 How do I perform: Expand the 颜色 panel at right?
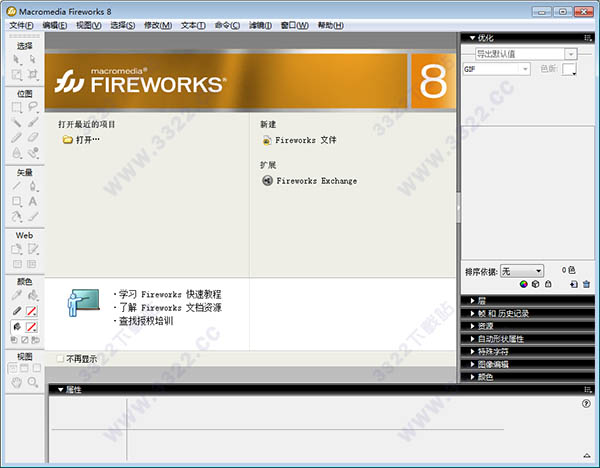click(528, 377)
